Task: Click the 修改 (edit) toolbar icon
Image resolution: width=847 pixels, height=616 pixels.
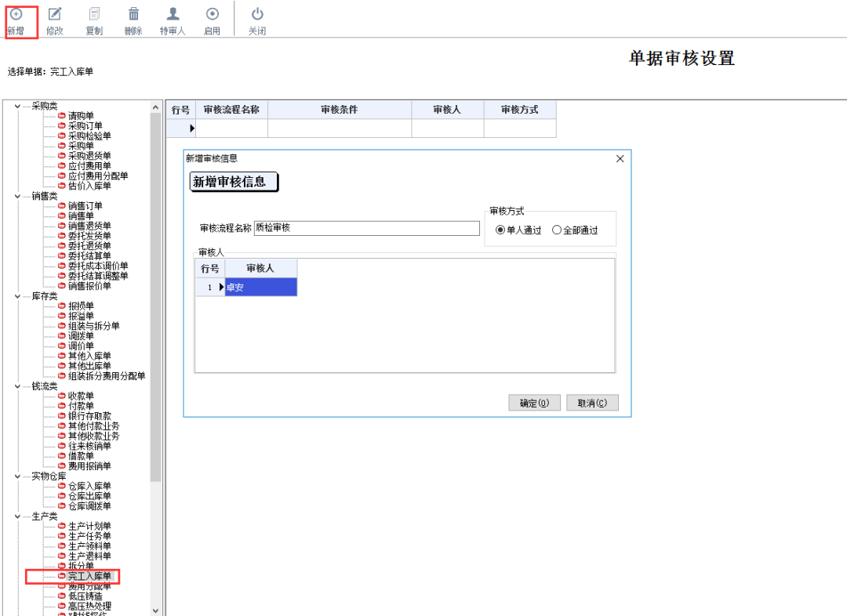Action: [55, 14]
